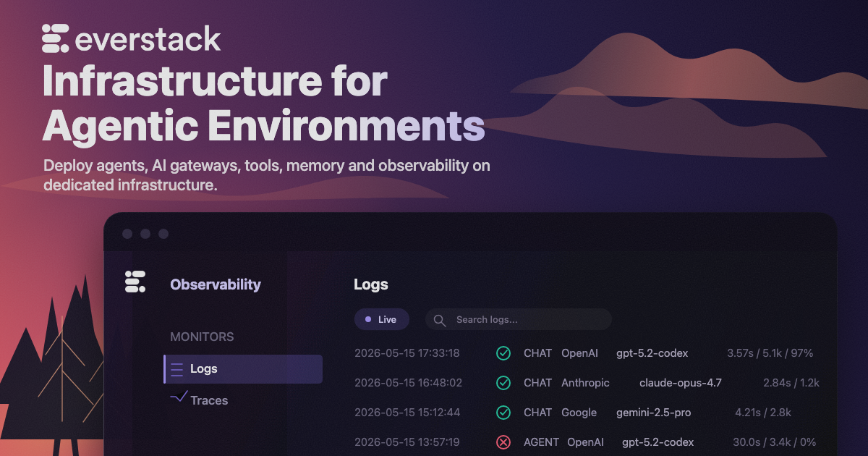Click the everstack brand name text
This screenshot has width=868, height=456.
pos(148,39)
